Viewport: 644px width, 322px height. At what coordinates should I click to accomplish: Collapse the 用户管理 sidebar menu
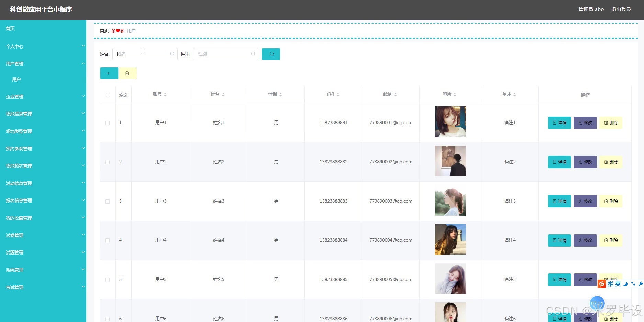[x=43, y=64]
